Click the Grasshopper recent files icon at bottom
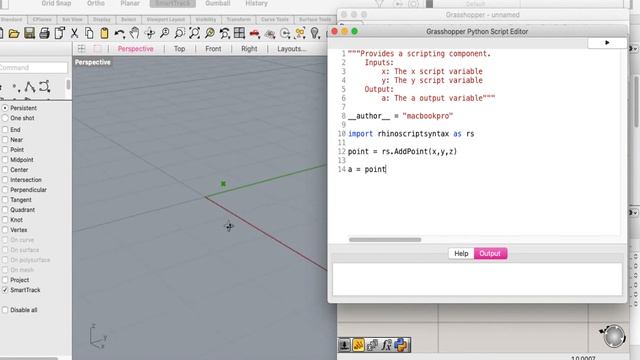The image size is (640, 360). coord(358,345)
